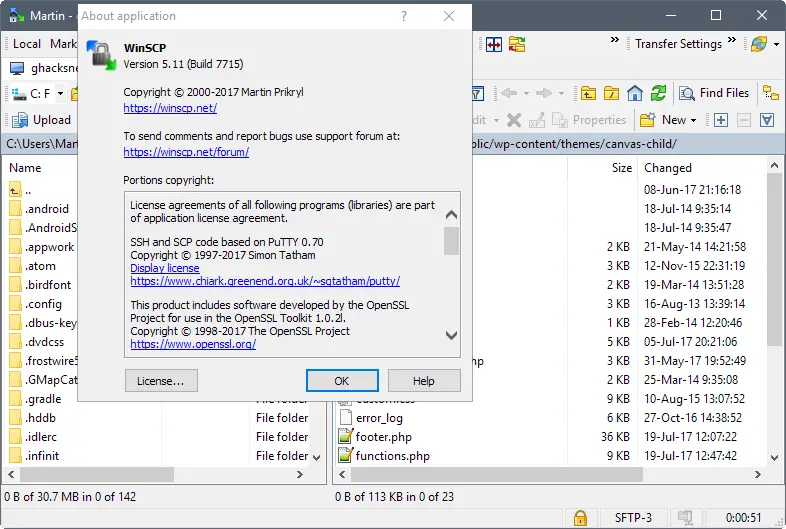
Task: Click the Select Files plus icon
Action: pos(721,120)
